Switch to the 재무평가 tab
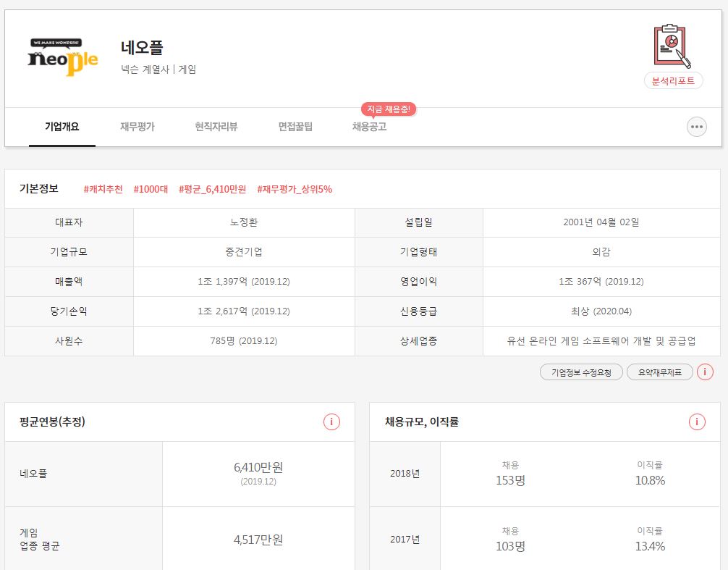728x570 pixels. pyautogui.click(x=137, y=126)
